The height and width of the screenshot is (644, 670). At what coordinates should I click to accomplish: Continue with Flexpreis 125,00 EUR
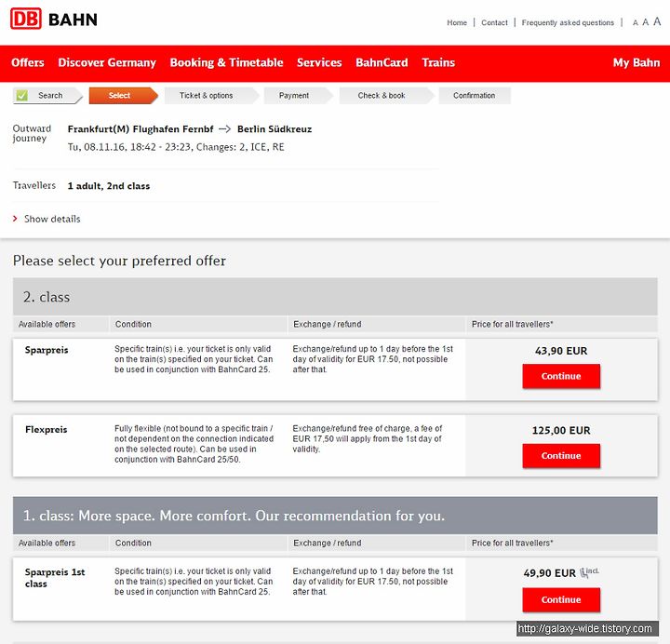(x=561, y=456)
